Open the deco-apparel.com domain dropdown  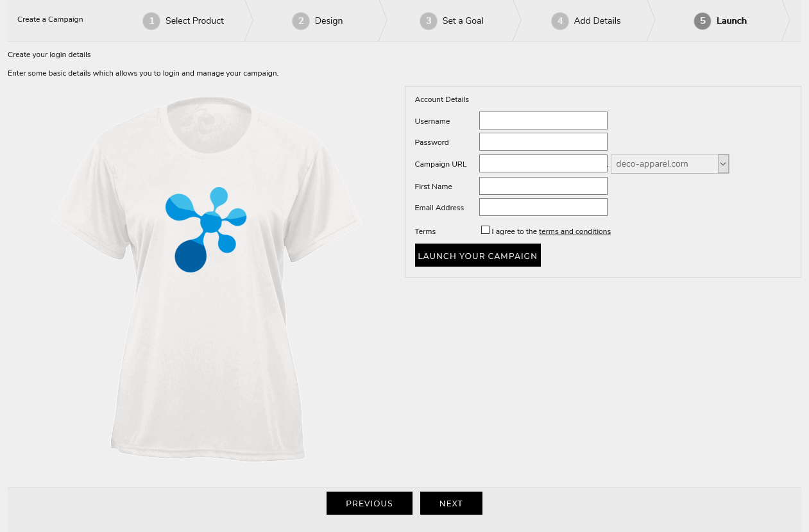[670, 163]
